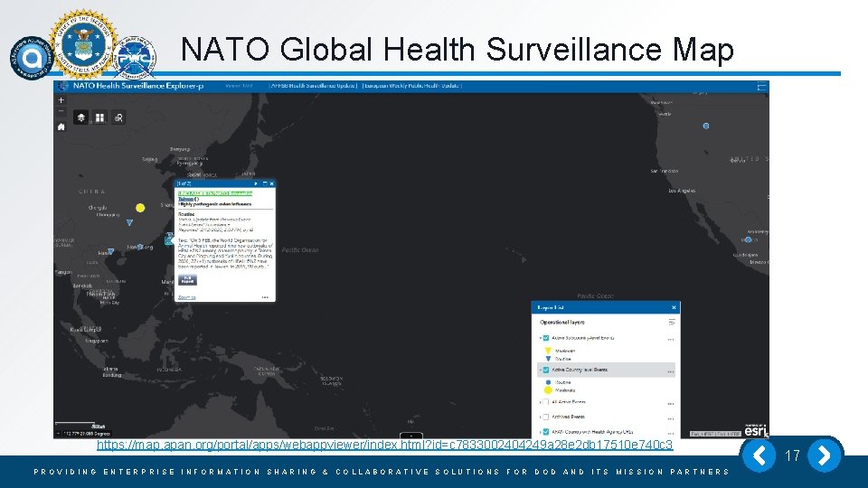Image resolution: width=868 pixels, height=488 pixels.
Task: Show next feature in the popup
Action: point(256,183)
